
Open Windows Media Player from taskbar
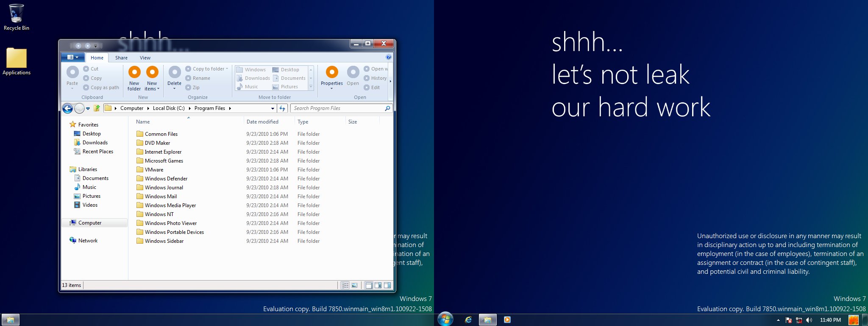pos(507,320)
